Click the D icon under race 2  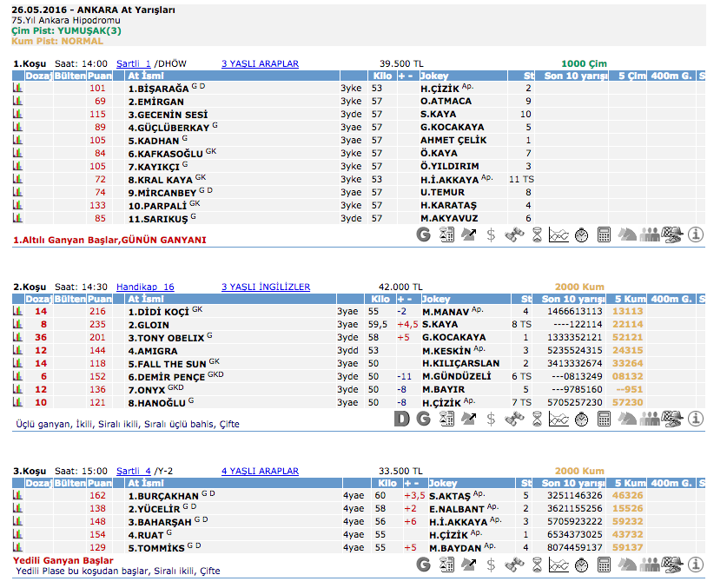(x=401, y=419)
